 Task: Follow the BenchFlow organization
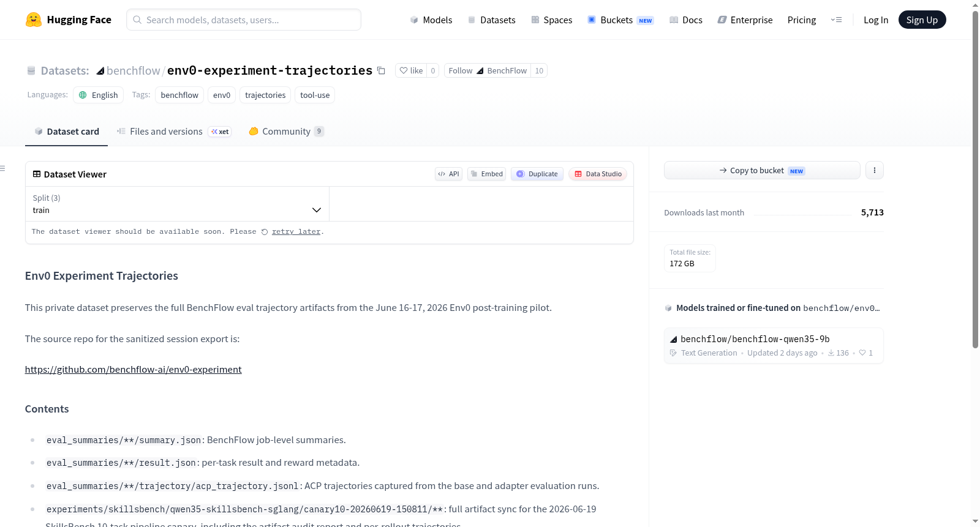point(488,70)
